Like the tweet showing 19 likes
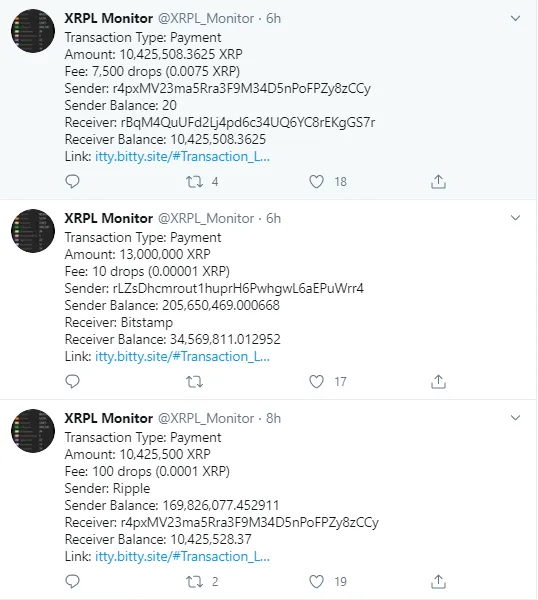 [316, 582]
